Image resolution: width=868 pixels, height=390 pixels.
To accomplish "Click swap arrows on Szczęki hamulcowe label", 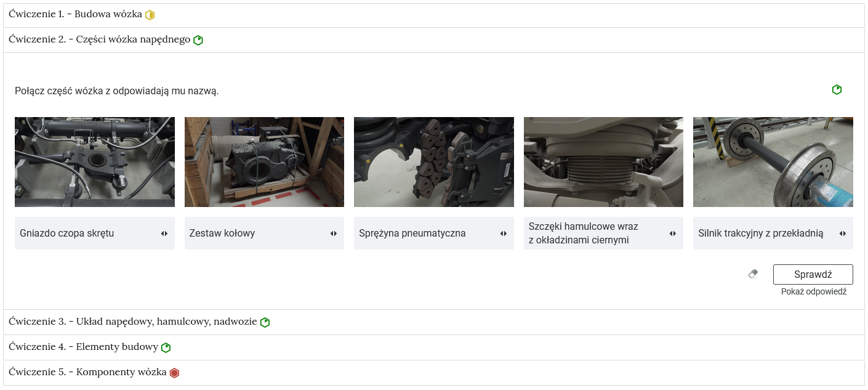I will [673, 234].
